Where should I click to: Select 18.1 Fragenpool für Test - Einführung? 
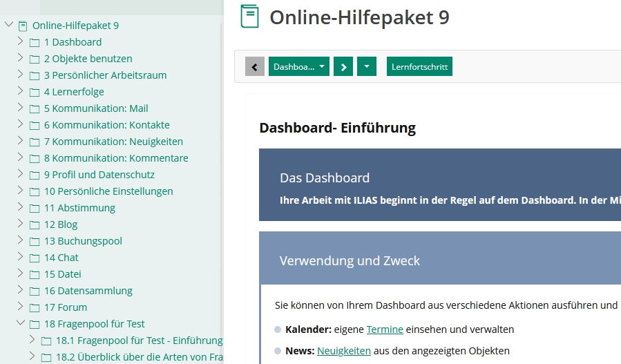(139, 341)
